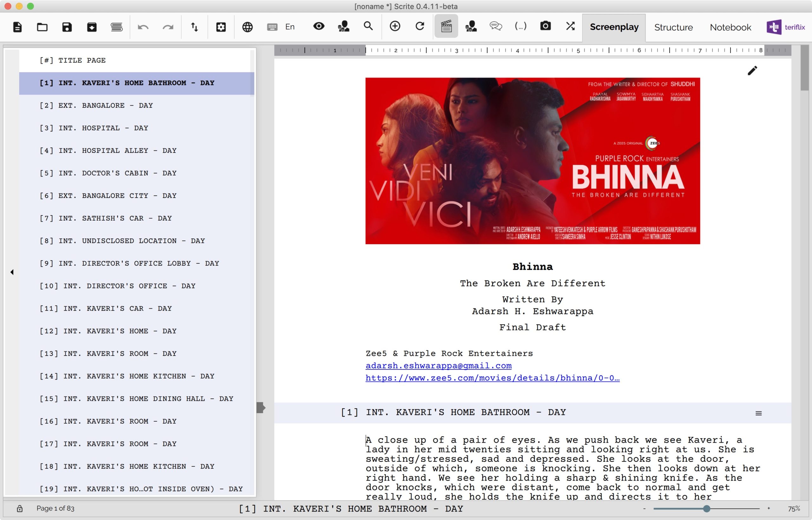Screen dimensions: 812x520
Task: Open the zee5.com movie link
Action: point(492,378)
